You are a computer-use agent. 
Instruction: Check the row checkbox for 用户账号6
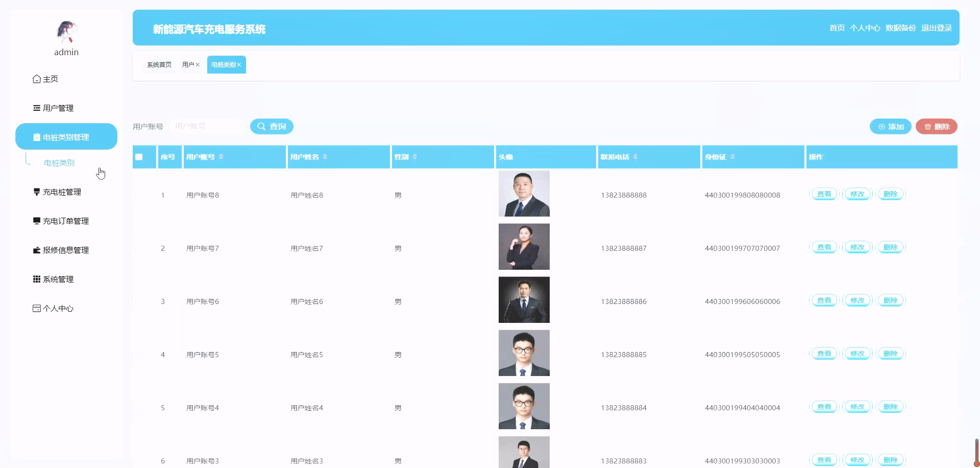point(138,301)
